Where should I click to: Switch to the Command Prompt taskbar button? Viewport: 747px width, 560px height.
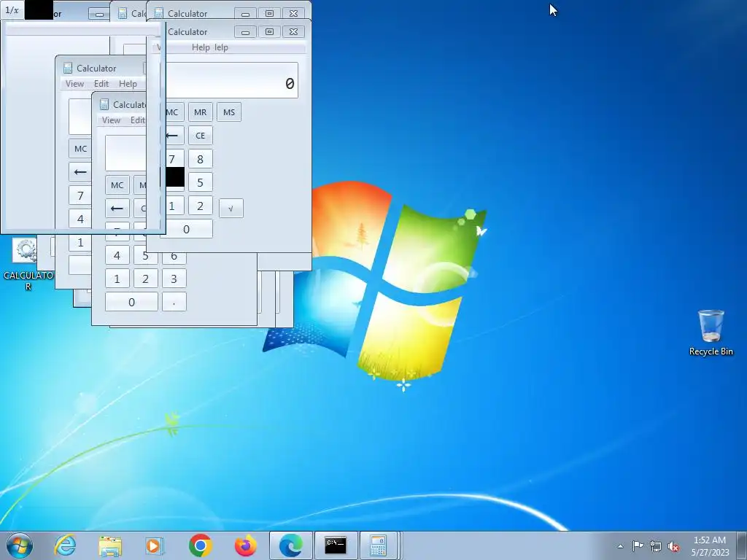[336, 545]
